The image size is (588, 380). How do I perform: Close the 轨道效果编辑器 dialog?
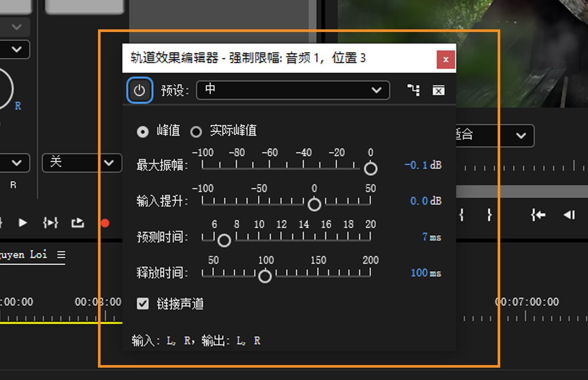pyautogui.click(x=446, y=59)
